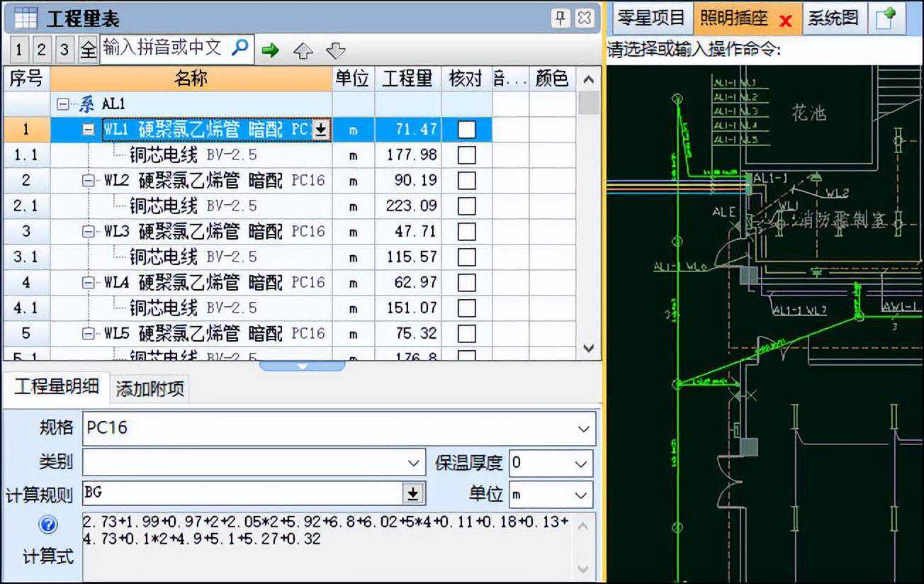
Task: Close the 照明插座 tab with red X
Action: 785,21
